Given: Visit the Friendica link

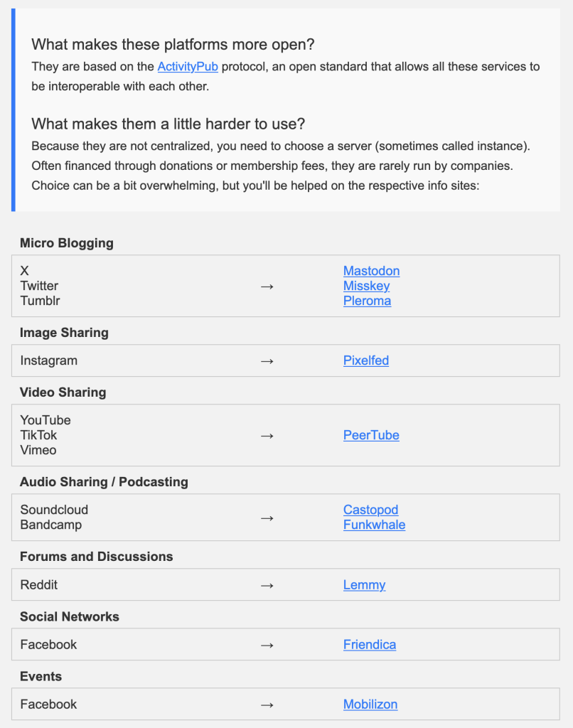Looking at the screenshot, I should (370, 645).
